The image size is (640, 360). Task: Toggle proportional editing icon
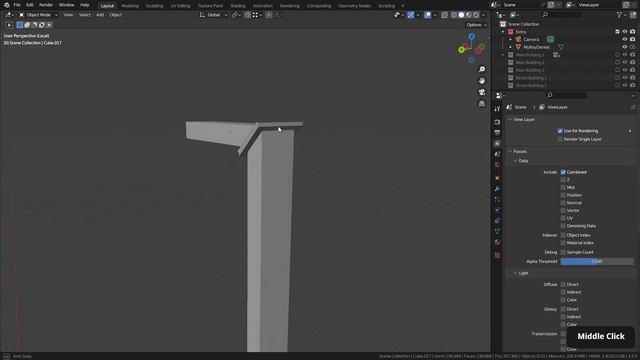[x=269, y=15]
